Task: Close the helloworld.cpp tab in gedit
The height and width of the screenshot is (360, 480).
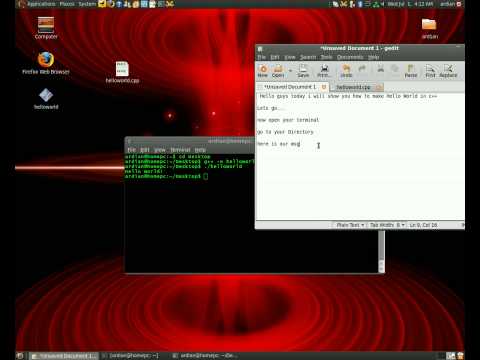Action: pos(379,87)
